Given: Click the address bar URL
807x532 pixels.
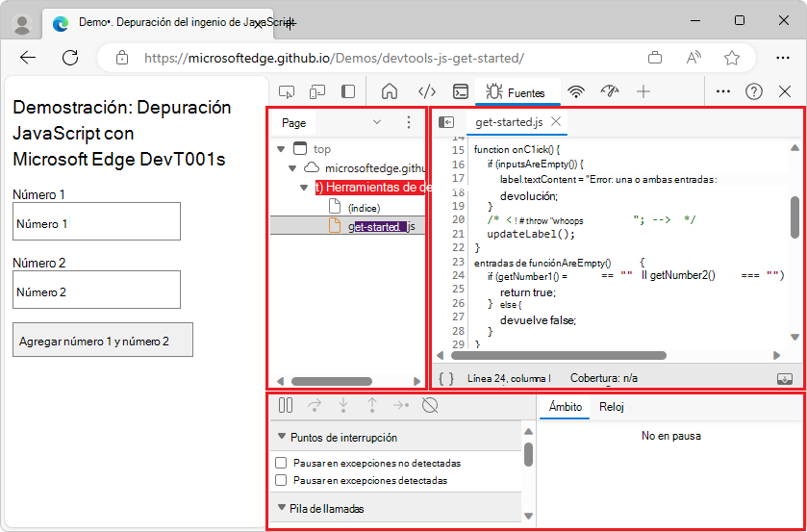Looking at the screenshot, I should (334, 58).
